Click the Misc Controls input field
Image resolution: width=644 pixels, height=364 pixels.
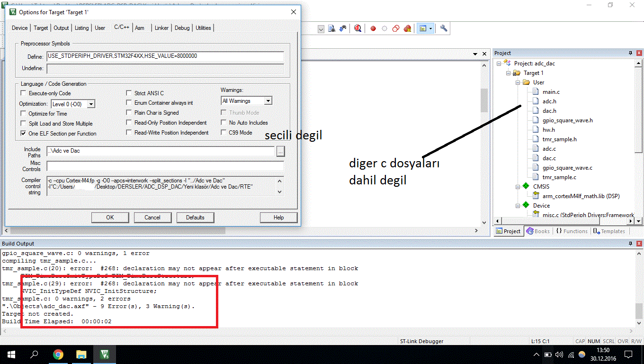pyautogui.click(x=165, y=166)
